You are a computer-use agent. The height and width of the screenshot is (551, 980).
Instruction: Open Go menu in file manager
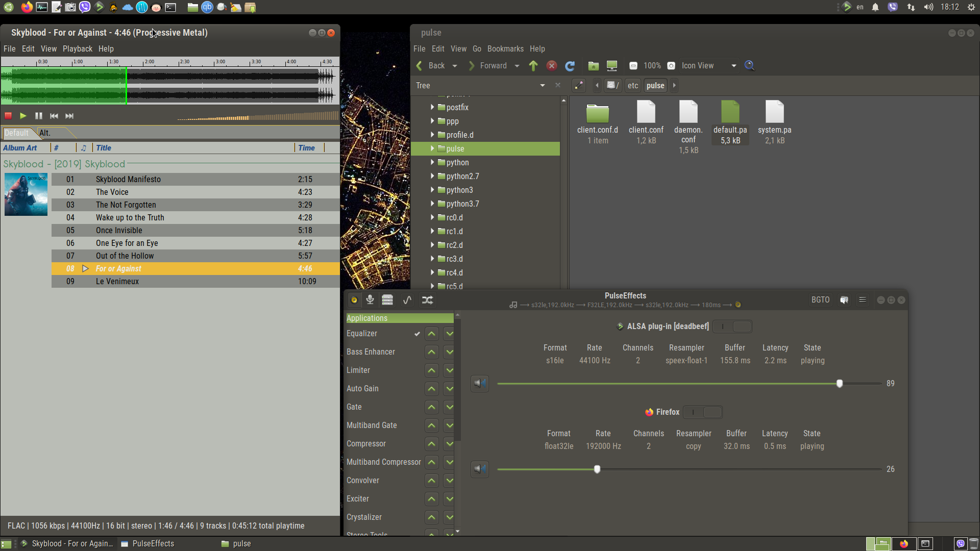(477, 49)
